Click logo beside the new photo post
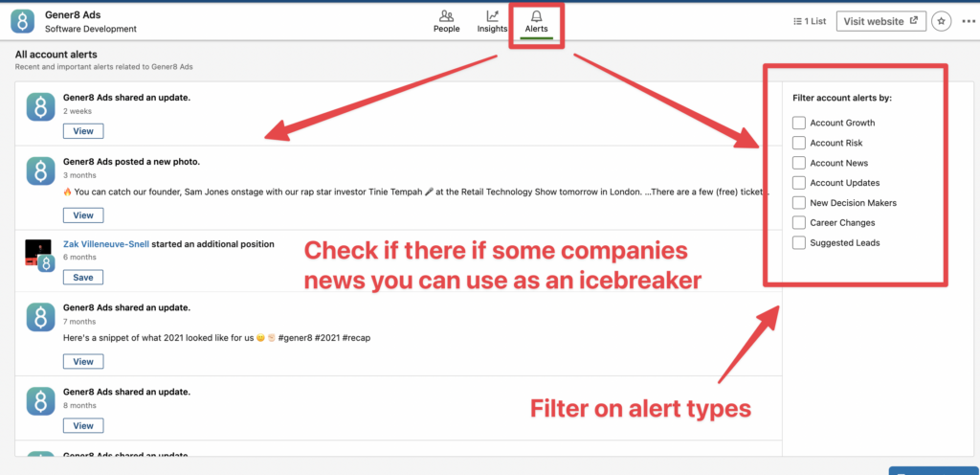Viewport: 980px width, 475px height. (x=40, y=171)
